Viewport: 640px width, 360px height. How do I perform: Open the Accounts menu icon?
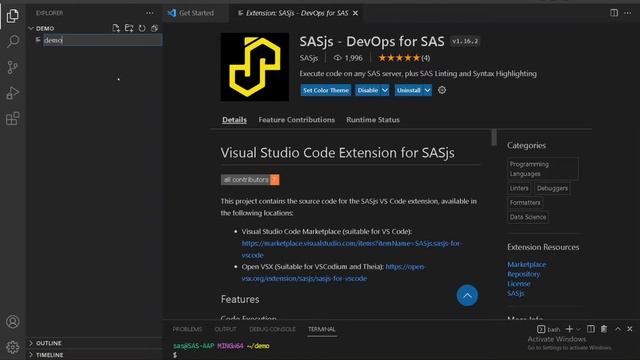click(13, 322)
